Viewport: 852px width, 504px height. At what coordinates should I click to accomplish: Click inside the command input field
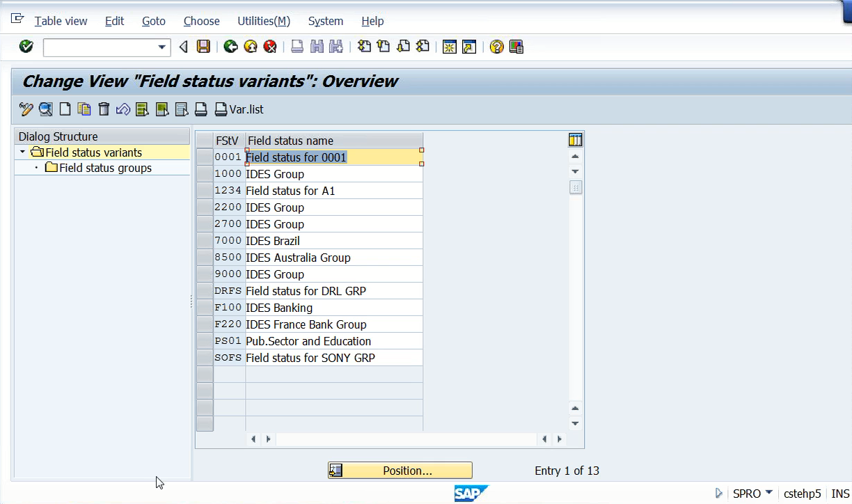(x=100, y=47)
